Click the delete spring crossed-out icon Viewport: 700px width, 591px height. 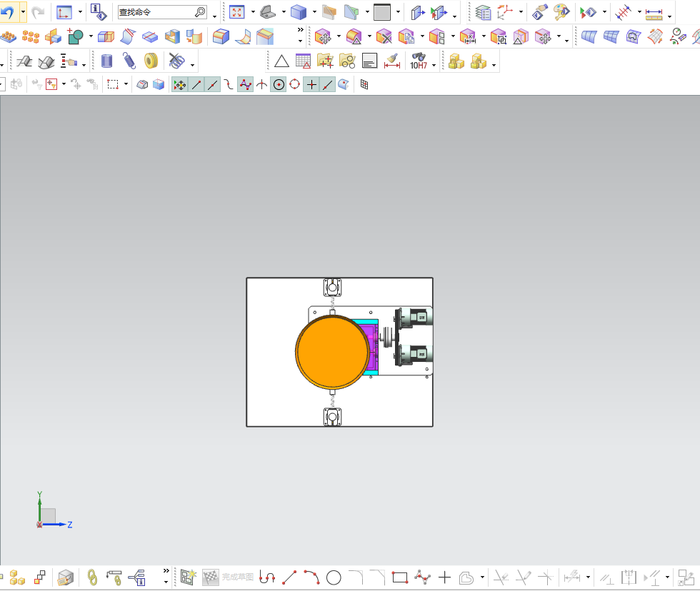[177, 61]
